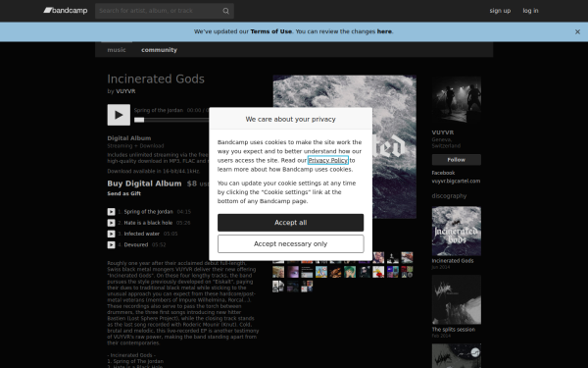
Task: Open last supporter avatar in first row
Action: (407, 257)
